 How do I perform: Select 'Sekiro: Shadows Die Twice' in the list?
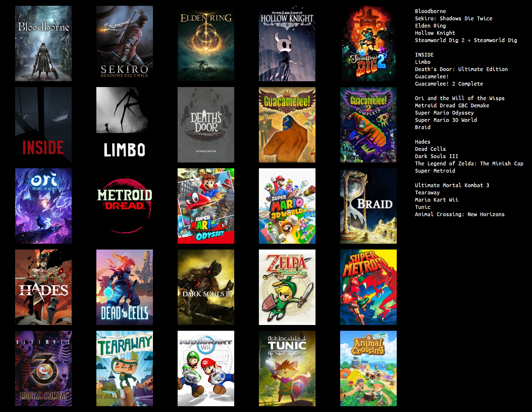(x=453, y=18)
